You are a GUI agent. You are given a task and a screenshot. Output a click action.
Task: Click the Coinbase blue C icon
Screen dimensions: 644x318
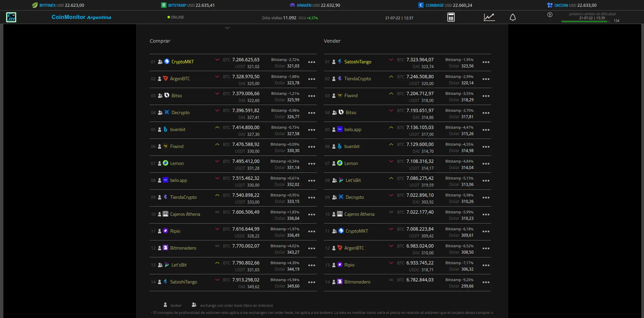click(x=421, y=5)
